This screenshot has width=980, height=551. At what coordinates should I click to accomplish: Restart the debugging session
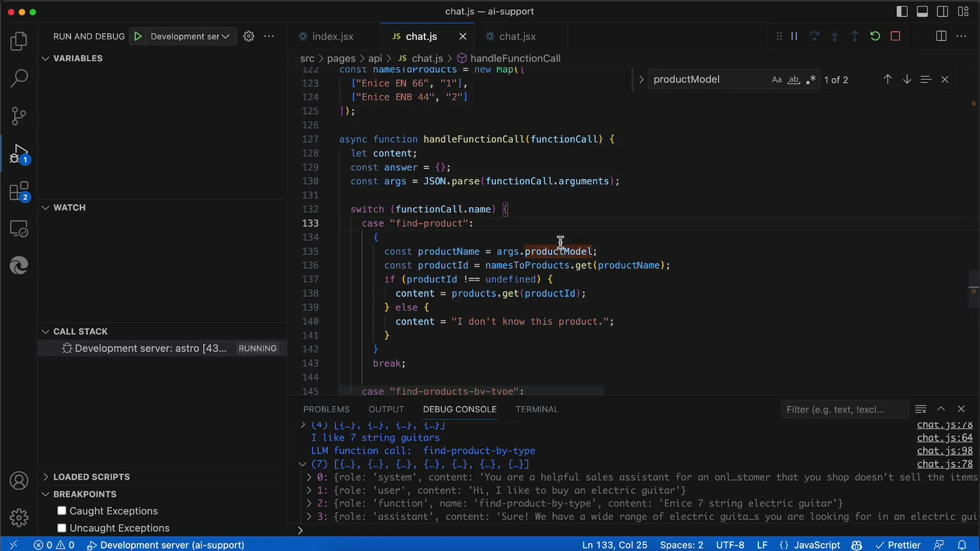click(875, 36)
